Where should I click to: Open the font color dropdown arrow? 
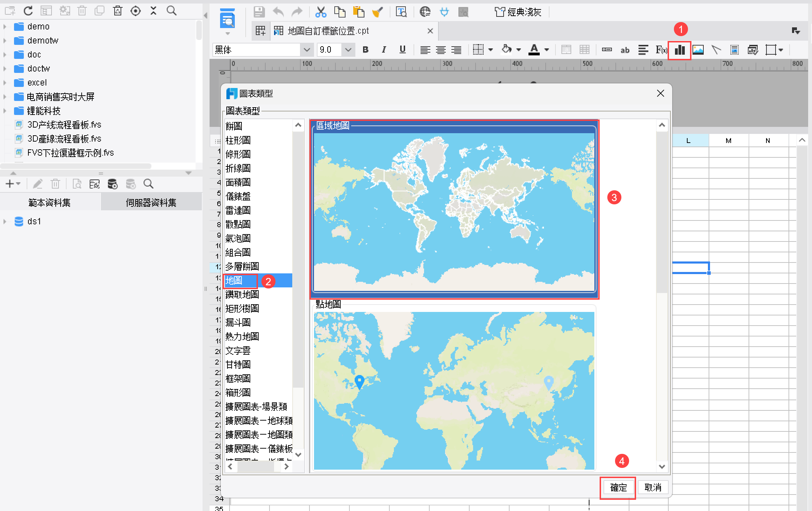tap(547, 50)
